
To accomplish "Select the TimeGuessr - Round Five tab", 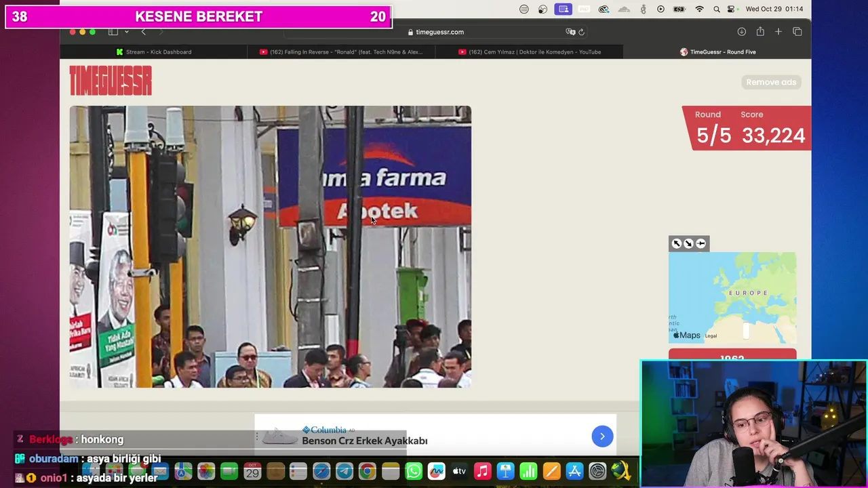I will tap(717, 52).
